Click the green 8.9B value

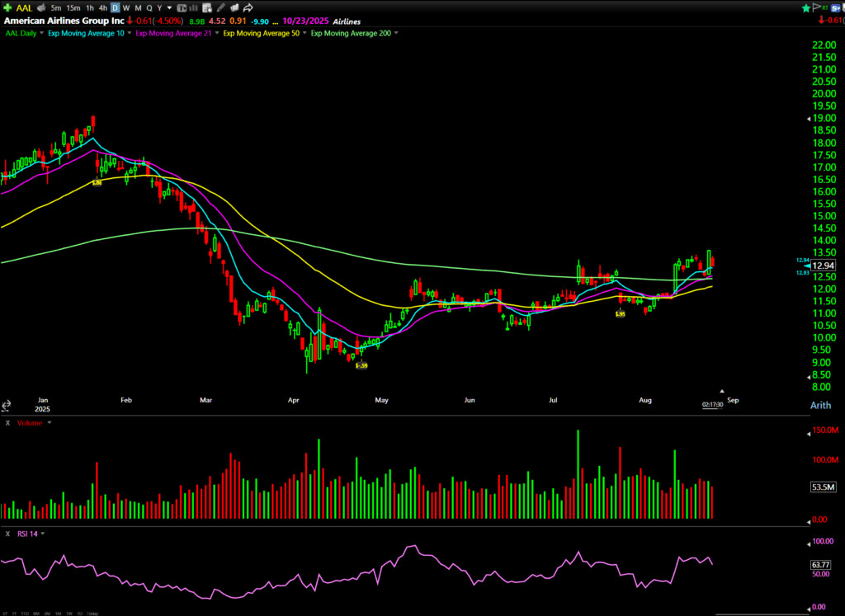[x=196, y=21]
